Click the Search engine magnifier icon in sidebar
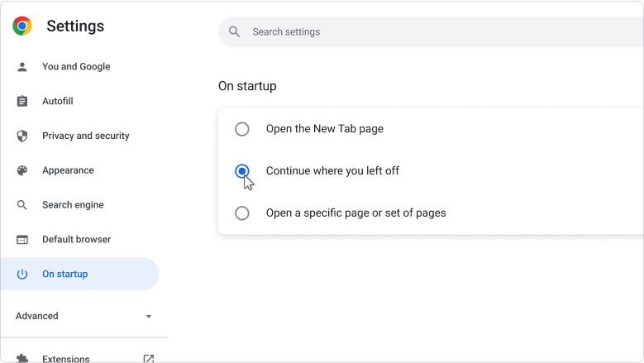 (x=22, y=205)
